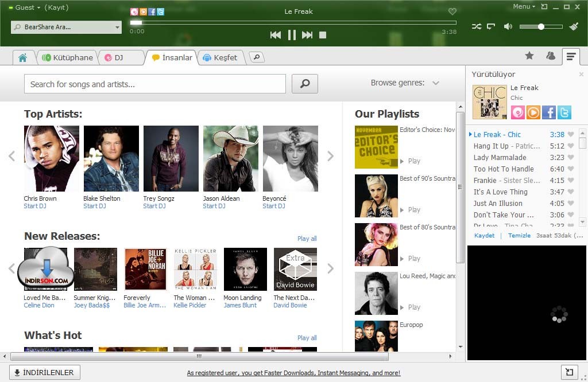Go to the Home tab
Screen dimensions: 588x382
tap(22, 58)
